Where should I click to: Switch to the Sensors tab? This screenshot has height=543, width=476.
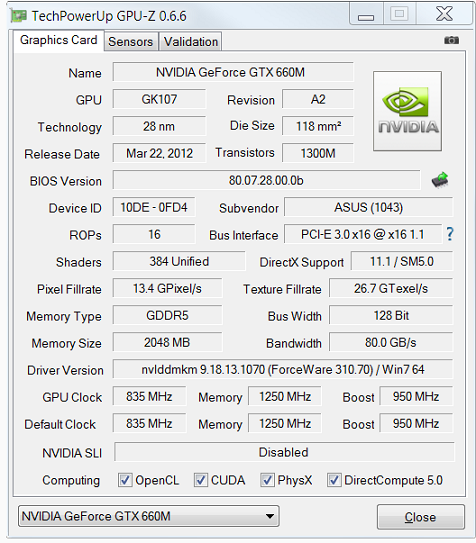[x=131, y=42]
